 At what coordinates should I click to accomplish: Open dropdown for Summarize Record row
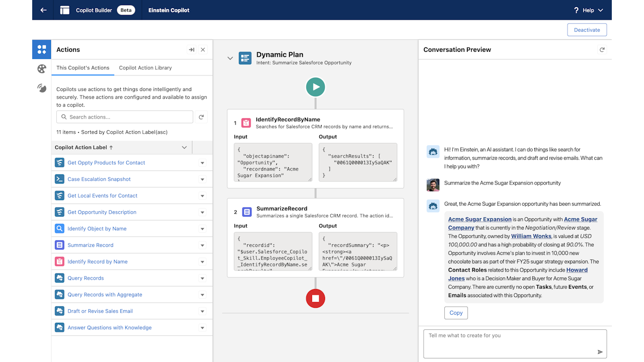202,245
